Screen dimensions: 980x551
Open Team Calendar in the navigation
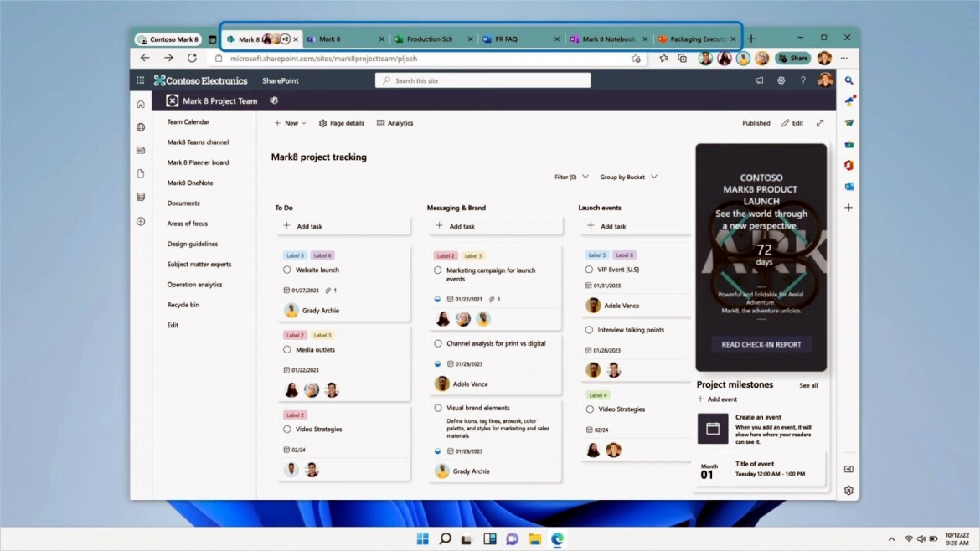188,121
